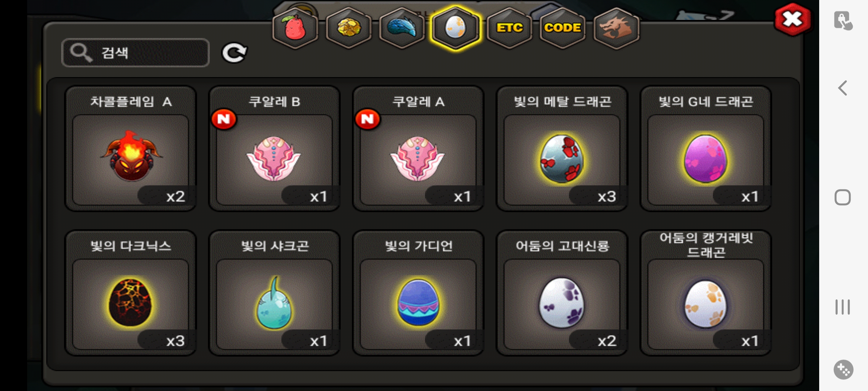Switch to the CODE tab
The height and width of the screenshot is (391, 868).
pyautogui.click(x=562, y=28)
